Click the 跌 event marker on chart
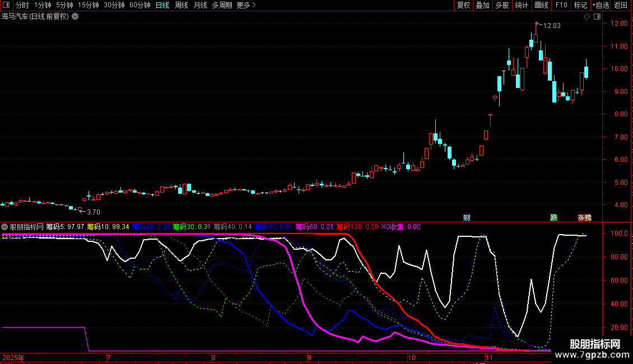Viewport: 633px width, 364px height. pyautogui.click(x=554, y=217)
